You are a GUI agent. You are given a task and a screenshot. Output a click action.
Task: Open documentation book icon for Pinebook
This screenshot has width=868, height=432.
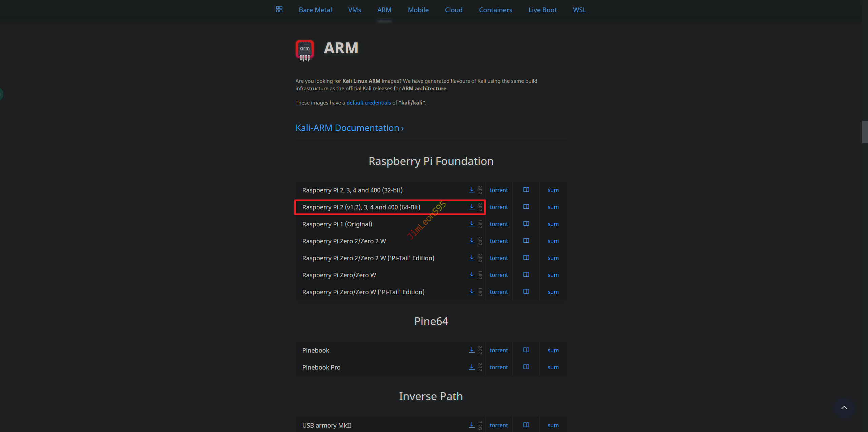click(526, 350)
